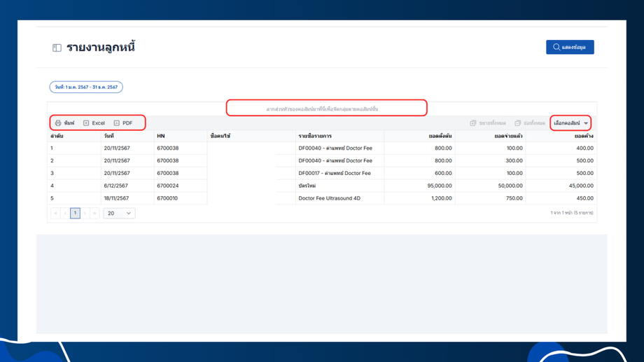Go to the previous page arrow
The height and width of the screenshot is (362, 644).
[x=65, y=214]
